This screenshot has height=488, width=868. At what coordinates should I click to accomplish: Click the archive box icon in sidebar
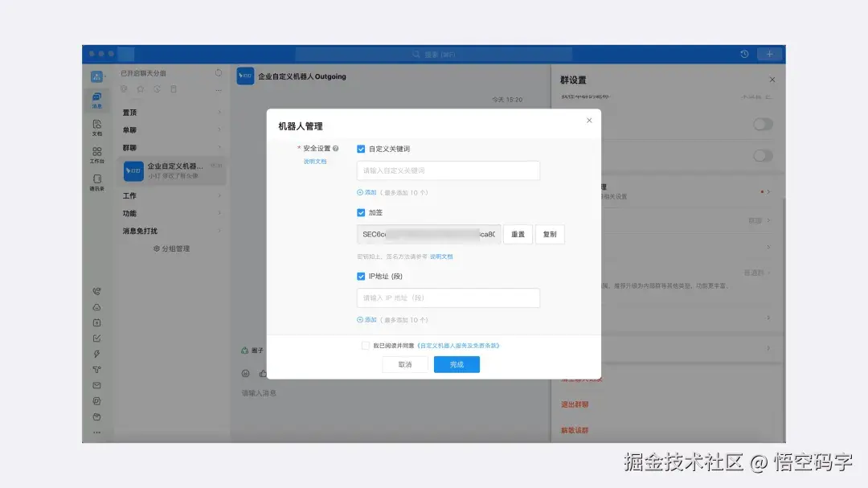click(97, 416)
